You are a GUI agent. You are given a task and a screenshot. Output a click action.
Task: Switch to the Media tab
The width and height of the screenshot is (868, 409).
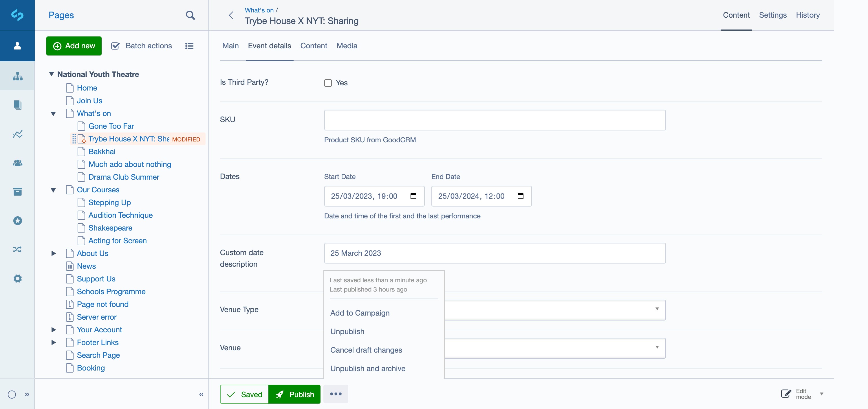tap(347, 46)
